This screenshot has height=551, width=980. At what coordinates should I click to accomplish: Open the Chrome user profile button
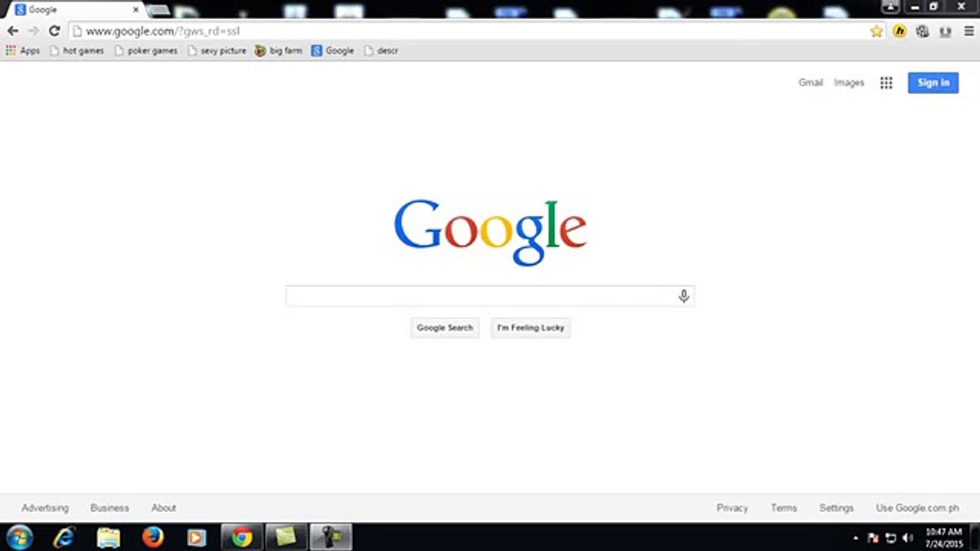[x=890, y=7]
